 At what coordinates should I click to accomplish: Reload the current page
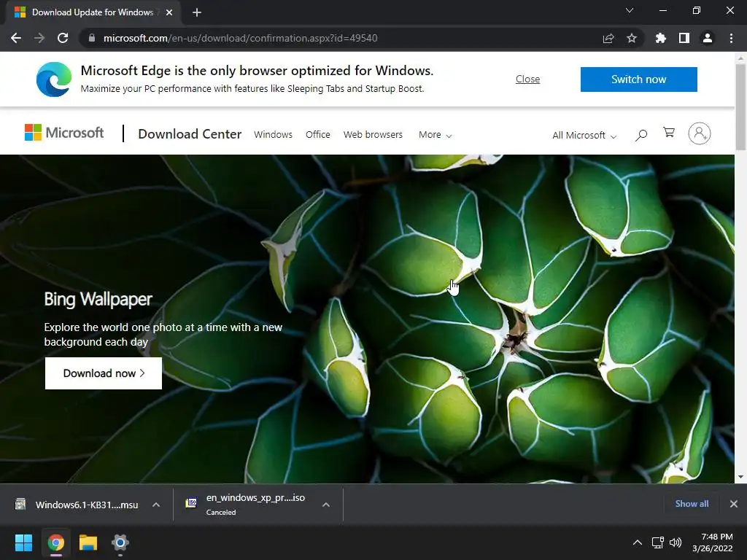pos(63,38)
